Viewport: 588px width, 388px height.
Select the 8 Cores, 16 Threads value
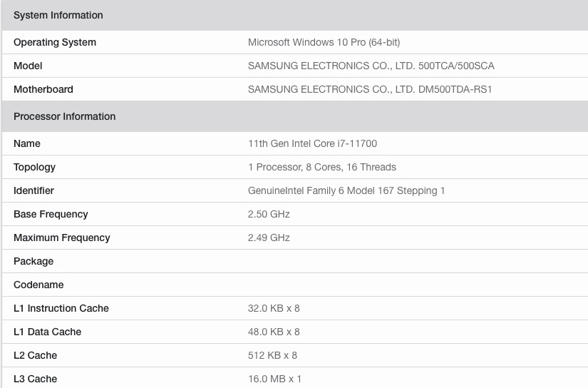click(x=321, y=167)
